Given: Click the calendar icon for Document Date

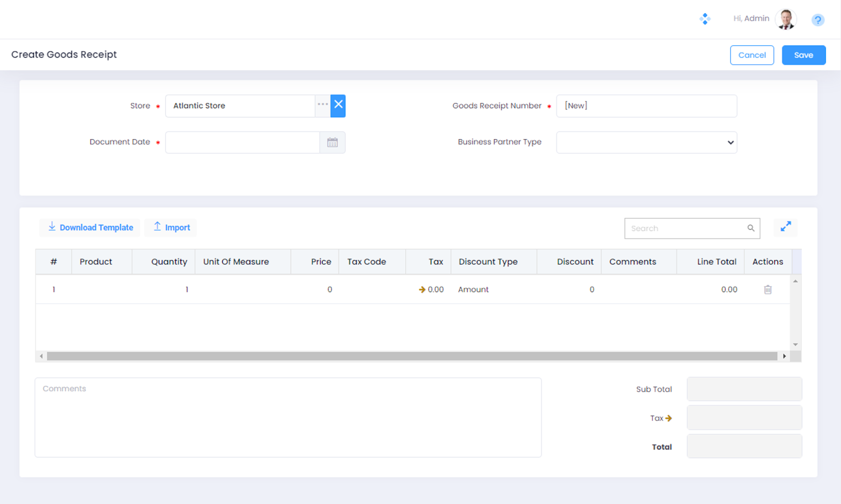Looking at the screenshot, I should click(332, 142).
